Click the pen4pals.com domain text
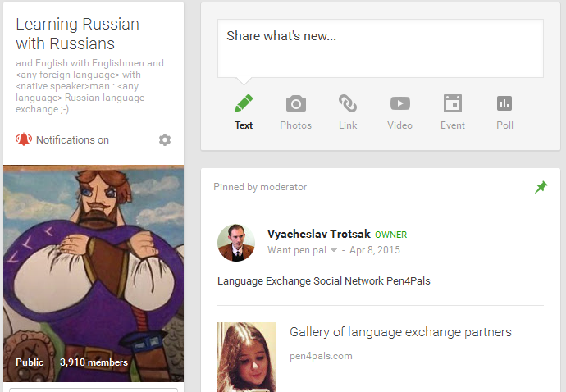 tap(321, 356)
